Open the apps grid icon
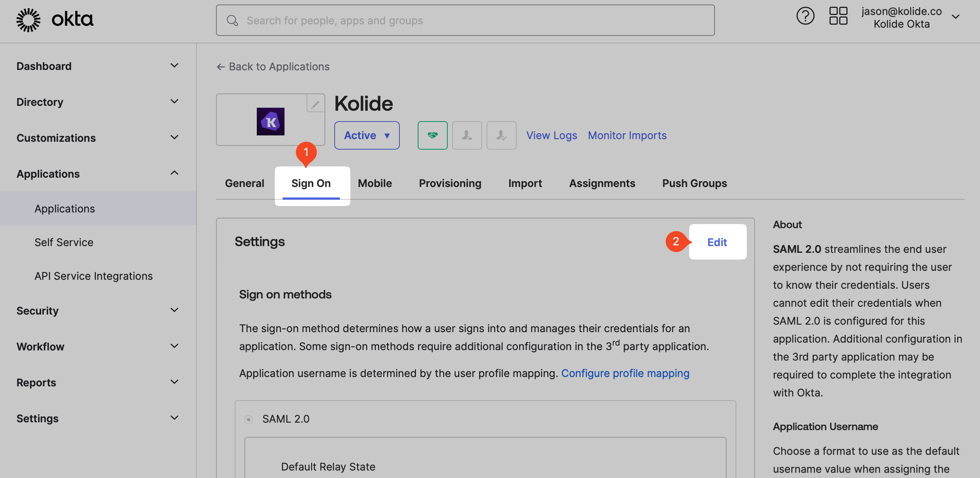The image size is (980, 478). [838, 16]
